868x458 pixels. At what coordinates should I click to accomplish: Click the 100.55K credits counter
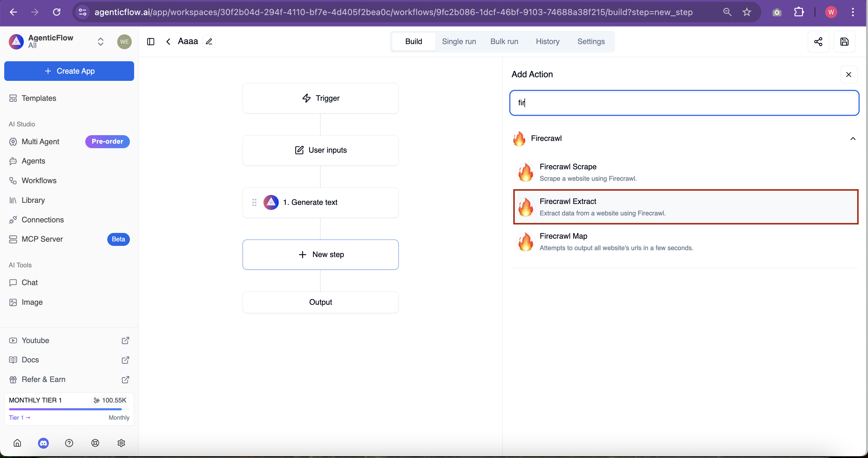click(x=110, y=400)
